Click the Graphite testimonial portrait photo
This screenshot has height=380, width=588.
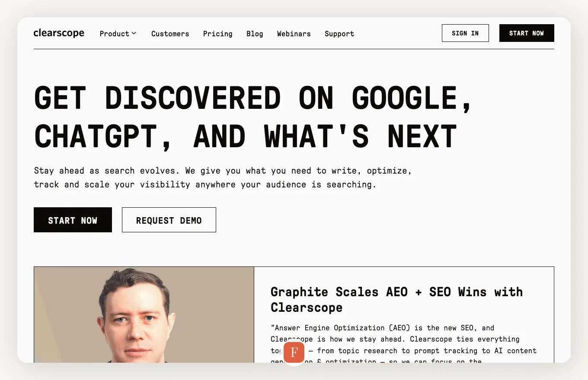(x=144, y=315)
